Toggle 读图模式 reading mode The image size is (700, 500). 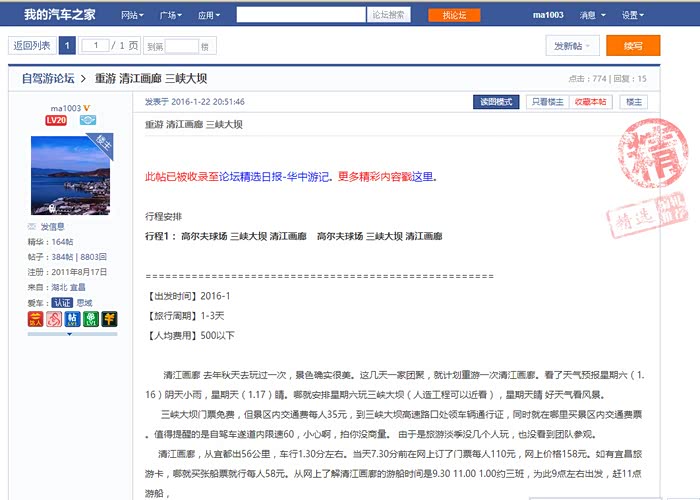pos(496,102)
